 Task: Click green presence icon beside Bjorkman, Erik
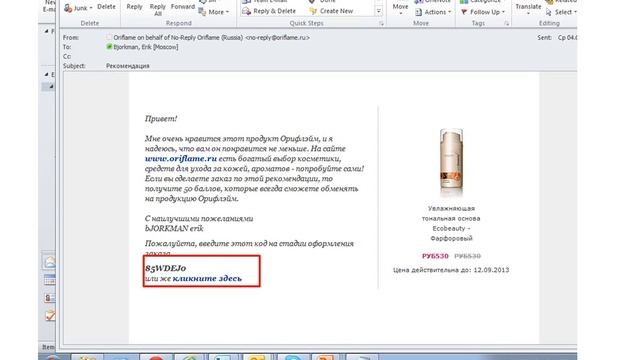coord(109,47)
